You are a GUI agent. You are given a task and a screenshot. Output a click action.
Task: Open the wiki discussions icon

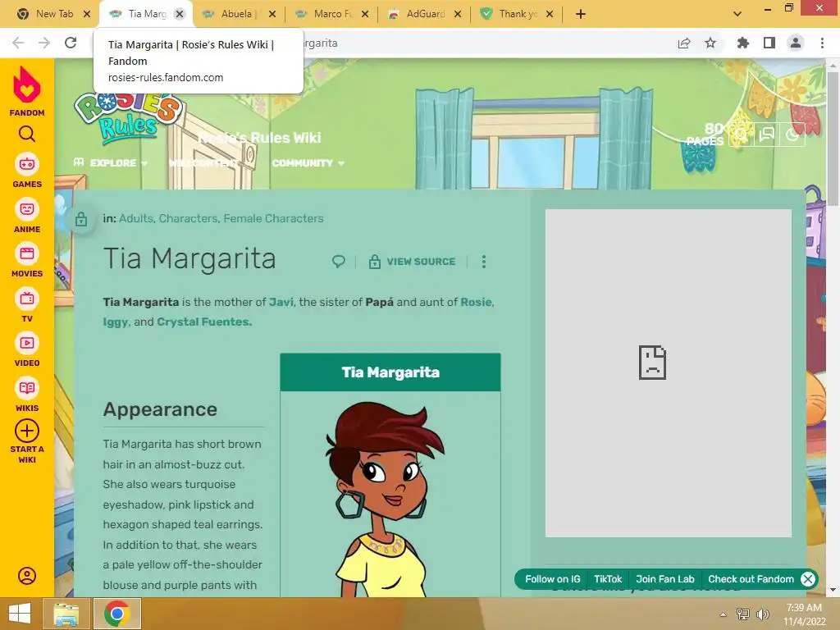[x=767, y=135]
